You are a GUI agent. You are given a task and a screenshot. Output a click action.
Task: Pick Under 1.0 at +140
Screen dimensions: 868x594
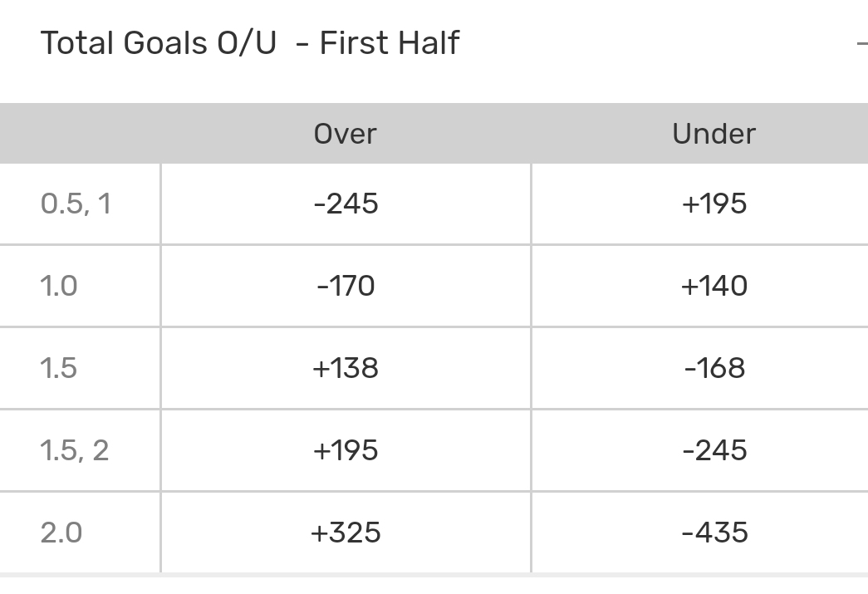[x=714, y=286]
